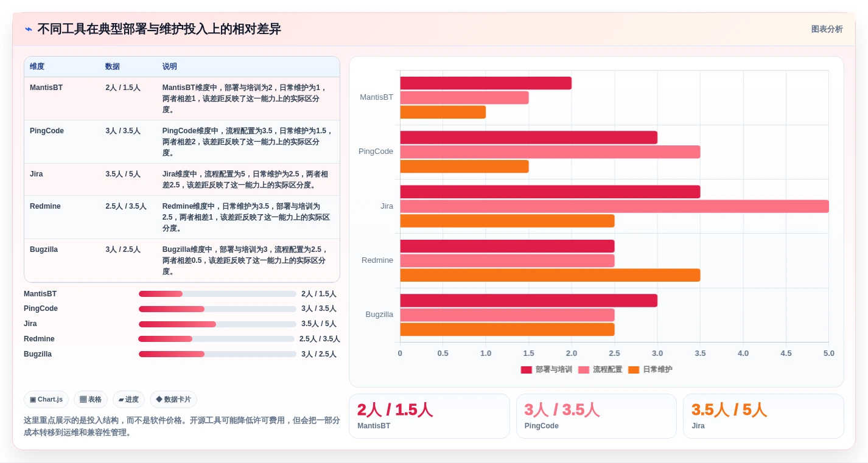Click Jira 流程配置 bar in chart
The image size is (868, 463).
614,206
